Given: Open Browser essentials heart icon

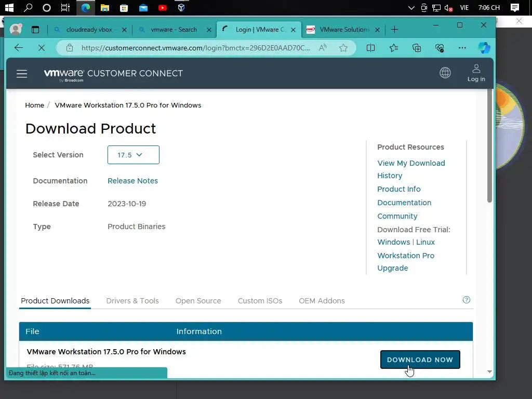Looking at the screenshot, I should 440,48.
